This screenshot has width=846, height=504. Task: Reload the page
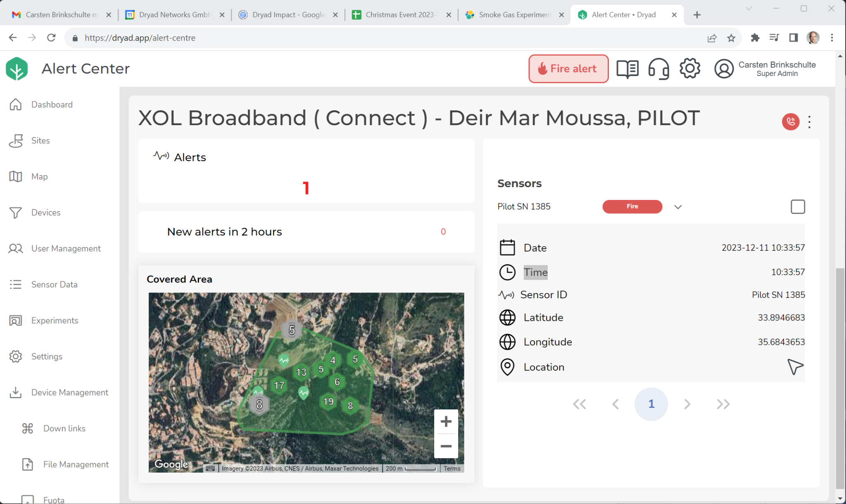51,38
